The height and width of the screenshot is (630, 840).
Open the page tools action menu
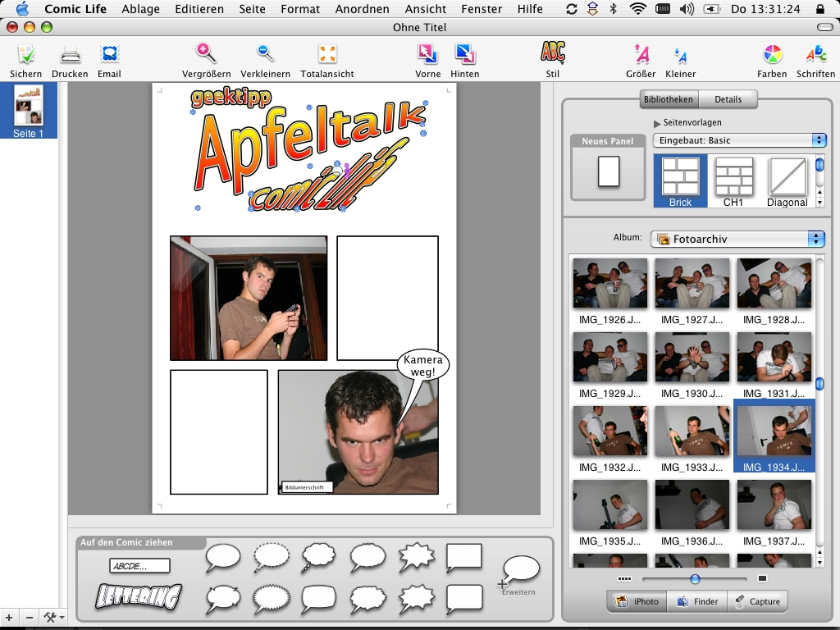(53, 618)
